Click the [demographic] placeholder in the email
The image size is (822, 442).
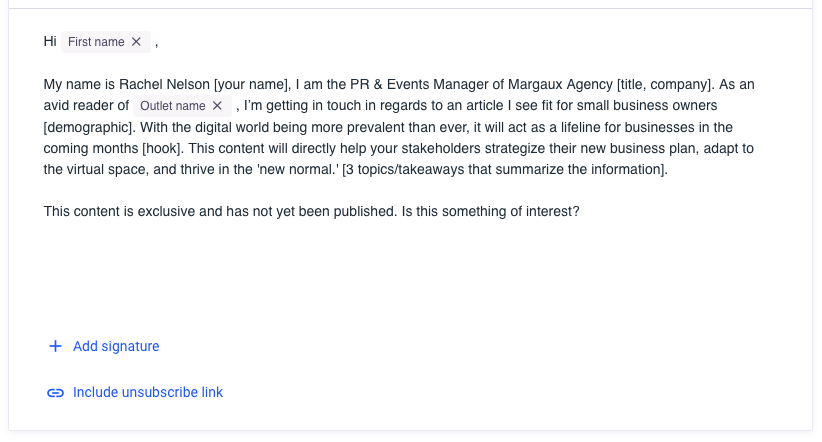(x=89, y=127)
